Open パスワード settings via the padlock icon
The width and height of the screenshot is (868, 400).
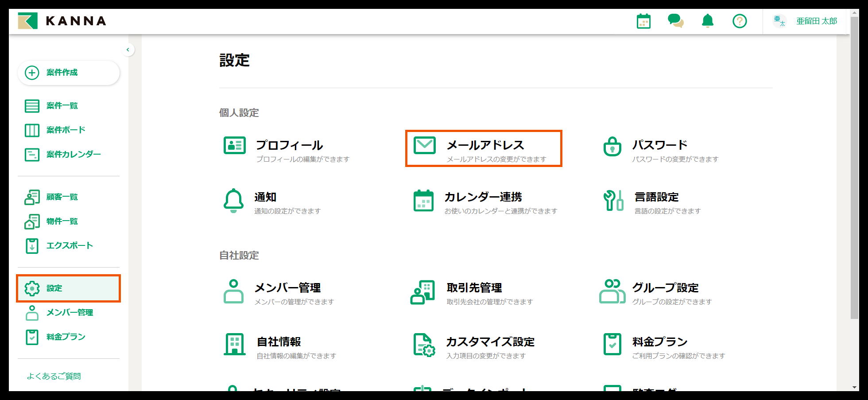tap(612, 145)
